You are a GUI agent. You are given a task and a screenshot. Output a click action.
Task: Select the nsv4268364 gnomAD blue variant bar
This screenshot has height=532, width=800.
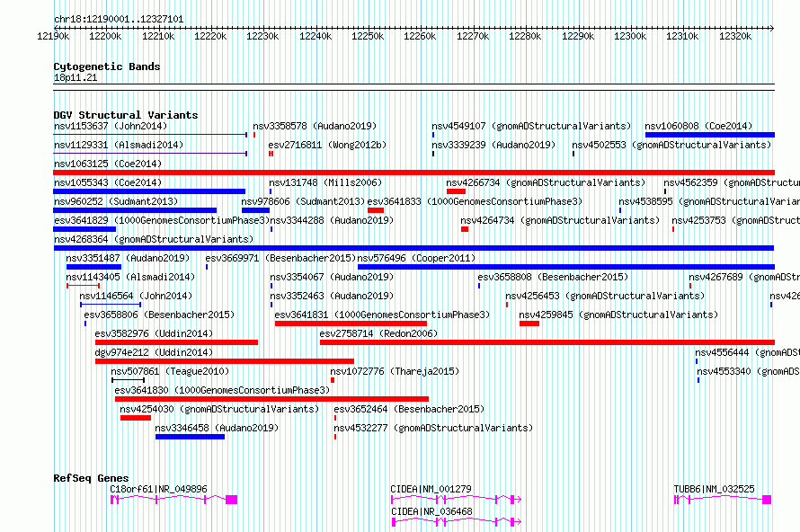point(413,248)
